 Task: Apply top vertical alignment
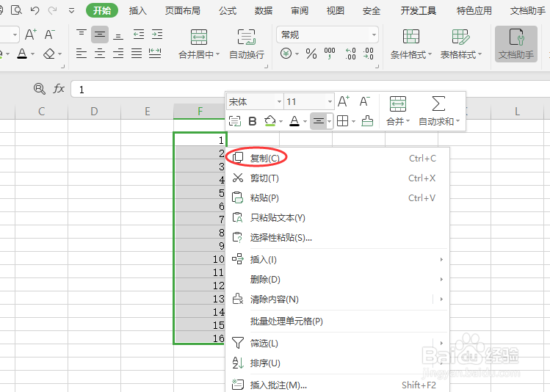pyautogui.click(x=82, y=34)
